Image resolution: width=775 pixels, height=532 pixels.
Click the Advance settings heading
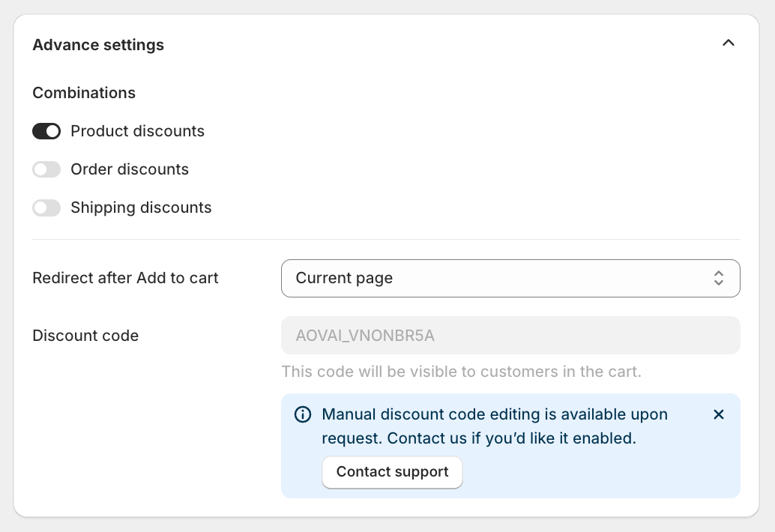tap(98, 45)
